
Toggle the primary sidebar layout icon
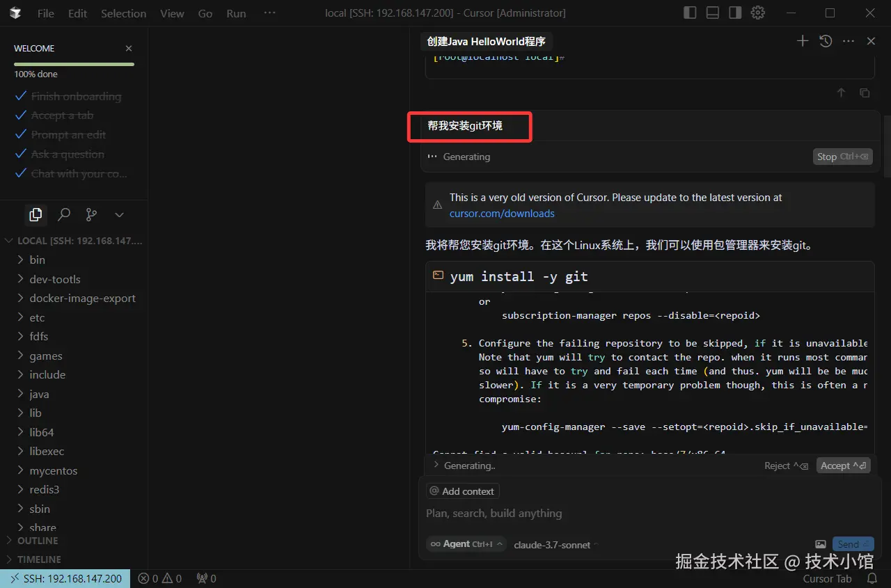coord(690,13)
